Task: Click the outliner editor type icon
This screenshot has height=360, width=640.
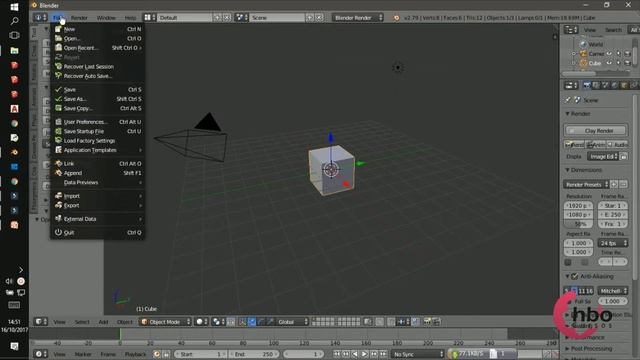Action: 571,30
